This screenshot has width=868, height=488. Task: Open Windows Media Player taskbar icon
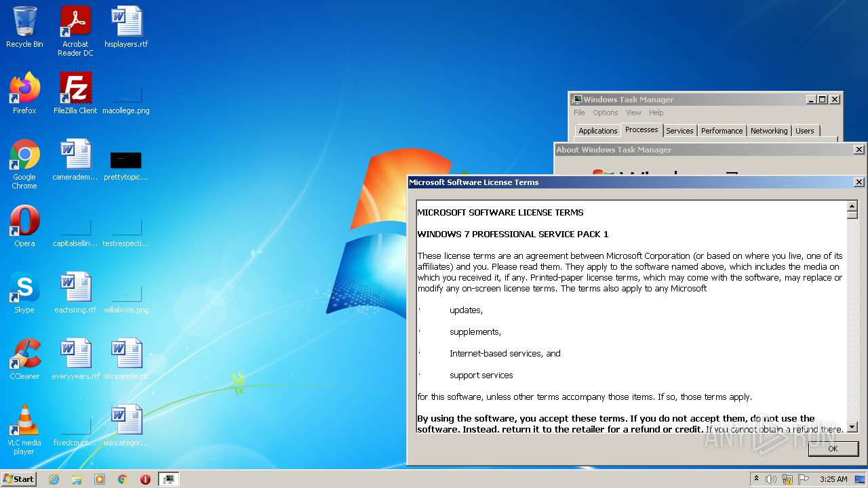pyautogui.click(x=100, y=479)
